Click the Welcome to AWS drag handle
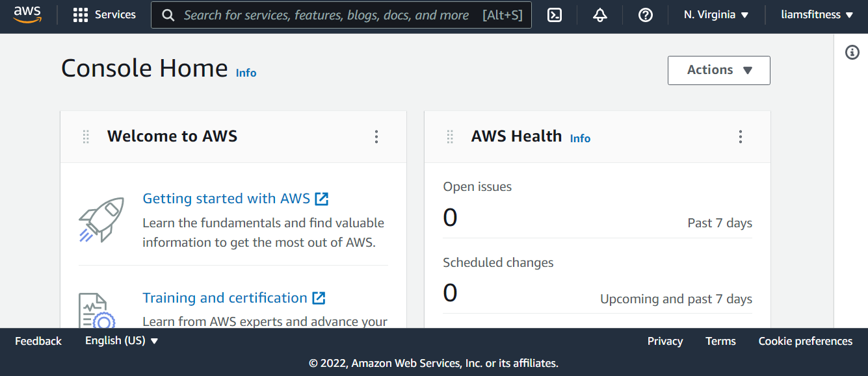868x376 pixels. (x=86, y=136)
